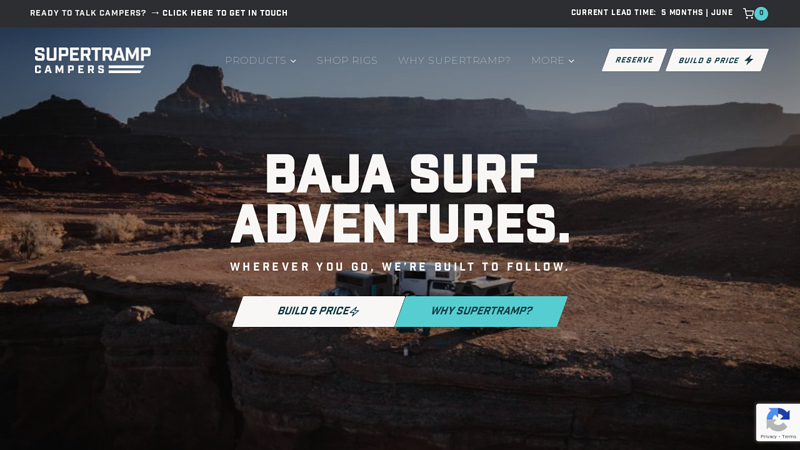This screenshot has height=450, width=800.
Task: Expand the More dropdown chevron
Action: (571, 61)
